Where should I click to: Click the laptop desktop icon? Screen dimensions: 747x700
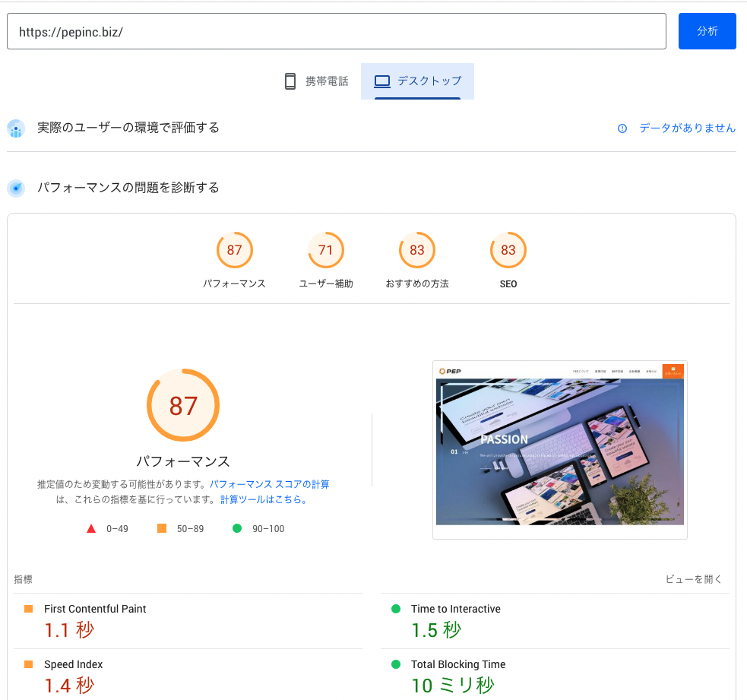(382, 81)
